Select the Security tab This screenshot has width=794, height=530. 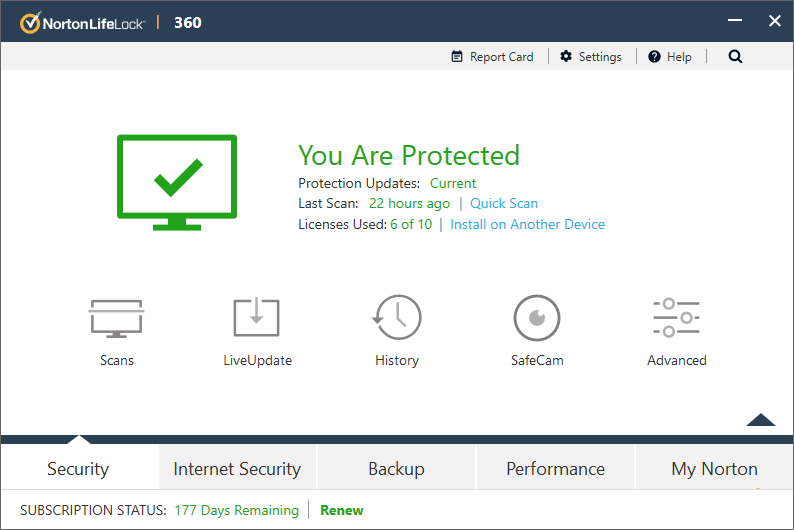point(78,469)
